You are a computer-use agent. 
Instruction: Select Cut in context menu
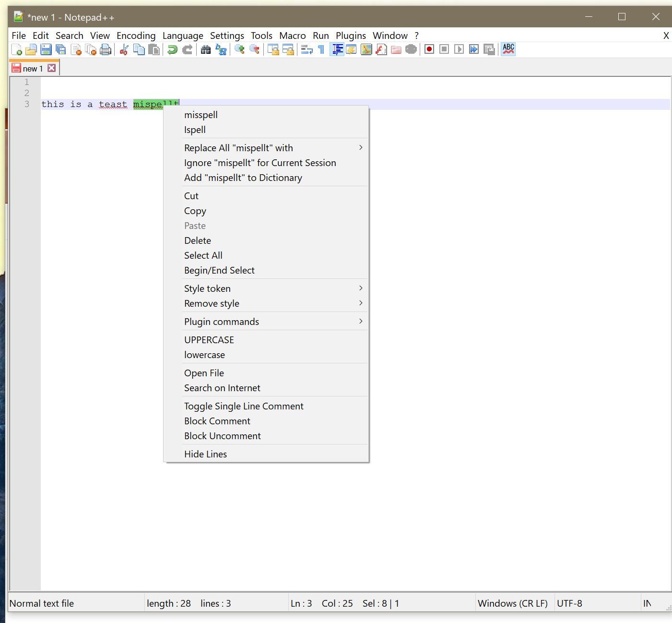(266, 196)
